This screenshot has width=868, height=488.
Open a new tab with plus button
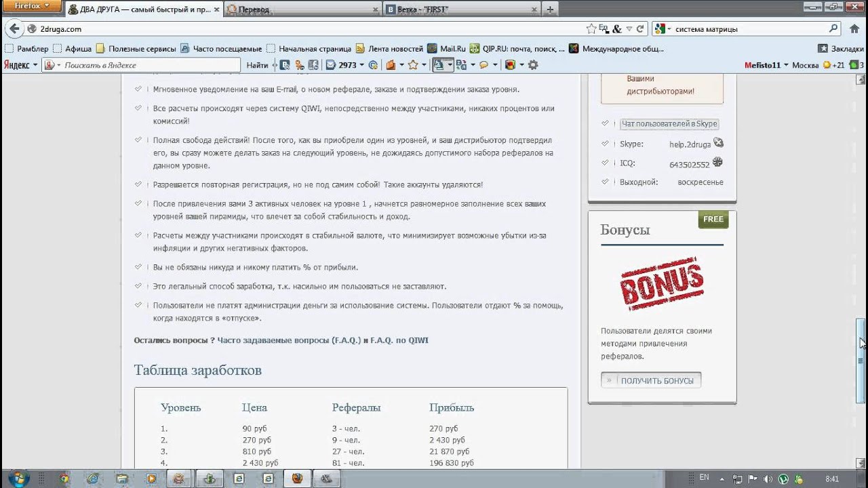coord(550,9)
